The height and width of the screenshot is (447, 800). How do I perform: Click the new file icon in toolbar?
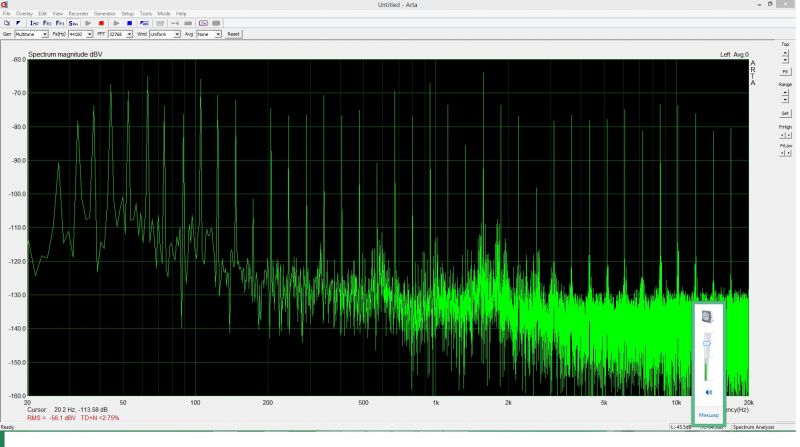click(7, 22)
